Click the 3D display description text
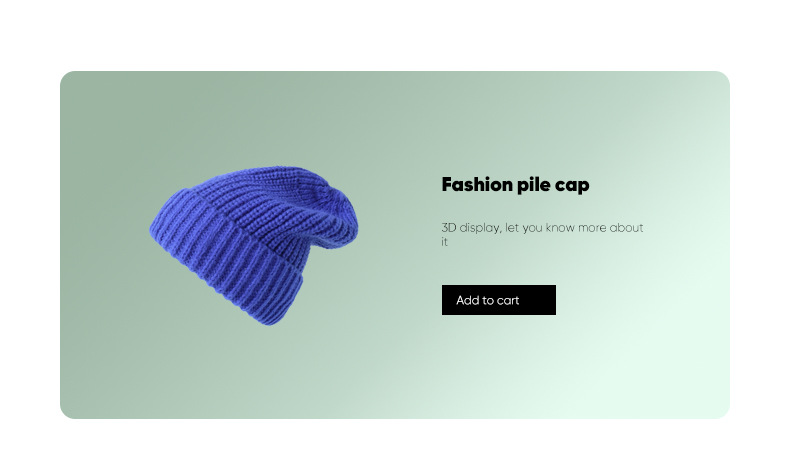Screen dimensions: 790x461 (542, 234)
